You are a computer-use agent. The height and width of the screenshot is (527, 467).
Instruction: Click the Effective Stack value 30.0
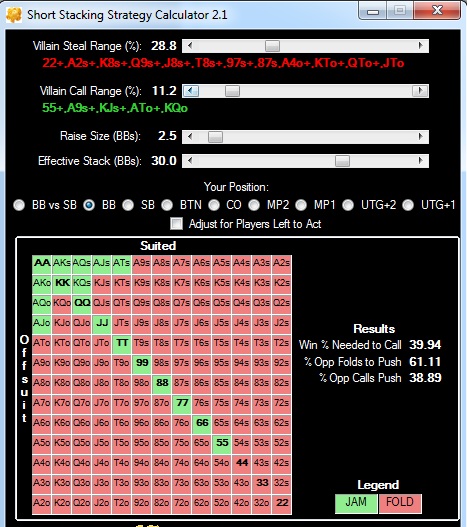click(x=164, y=161)
